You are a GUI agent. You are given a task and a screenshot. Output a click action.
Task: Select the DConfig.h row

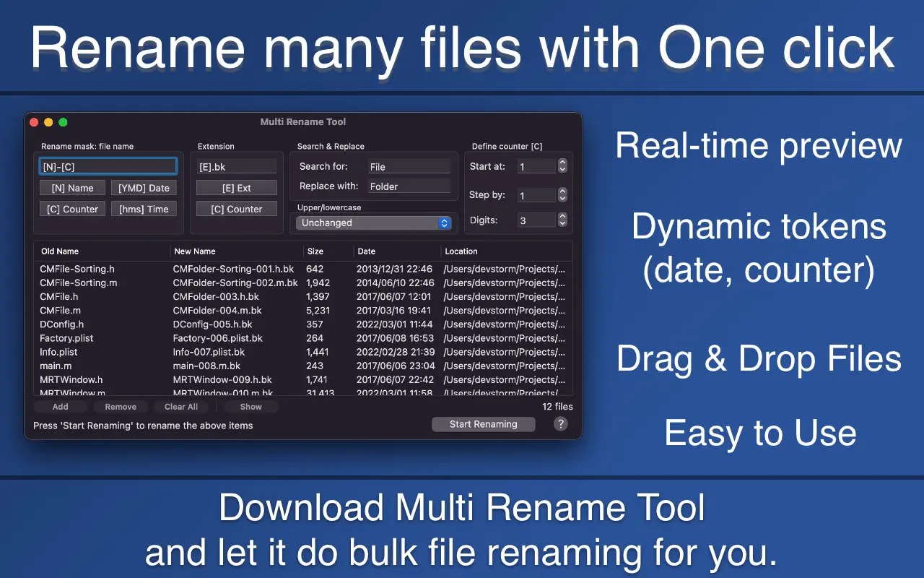(x=303, y=324)
